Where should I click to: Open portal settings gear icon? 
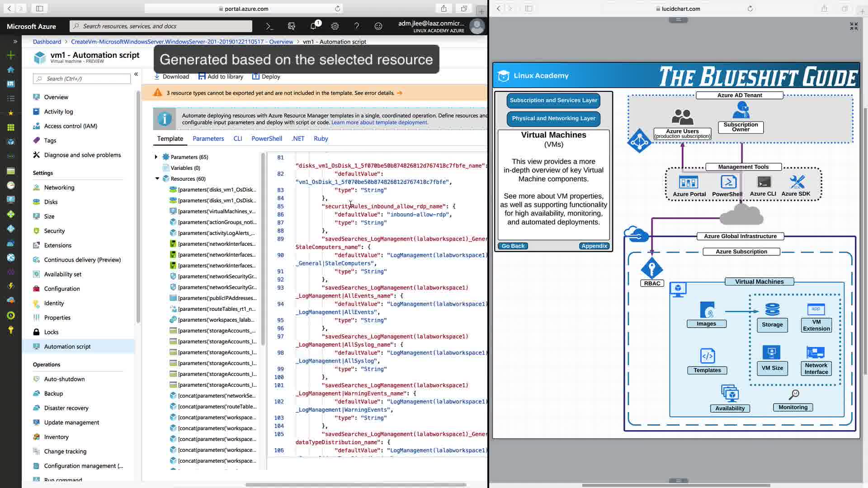tap(335, 26)
